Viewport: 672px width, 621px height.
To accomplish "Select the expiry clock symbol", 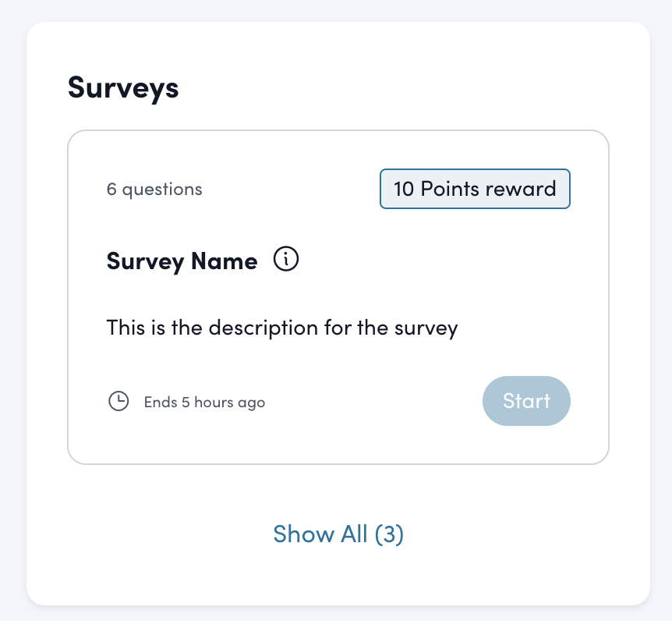I will point(118,402).
